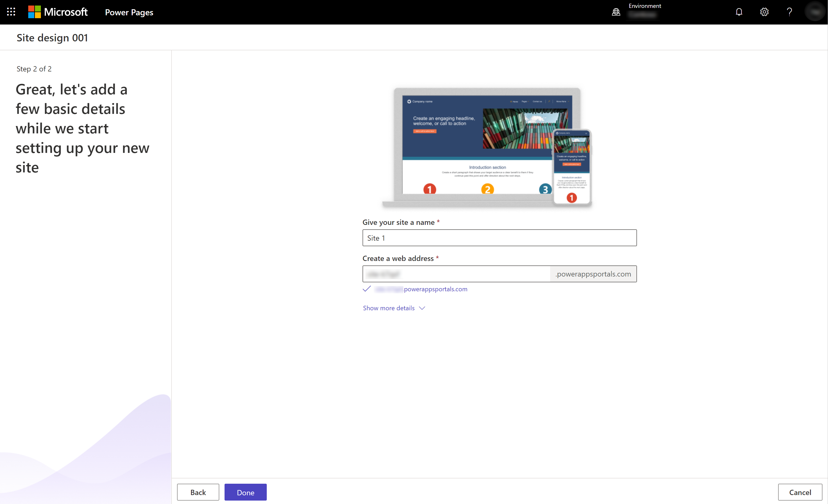Viewport: 828px width, 504px height.
Task: Open the notifications bell icon
Action: pyautogui.click(x=739, y=12)
